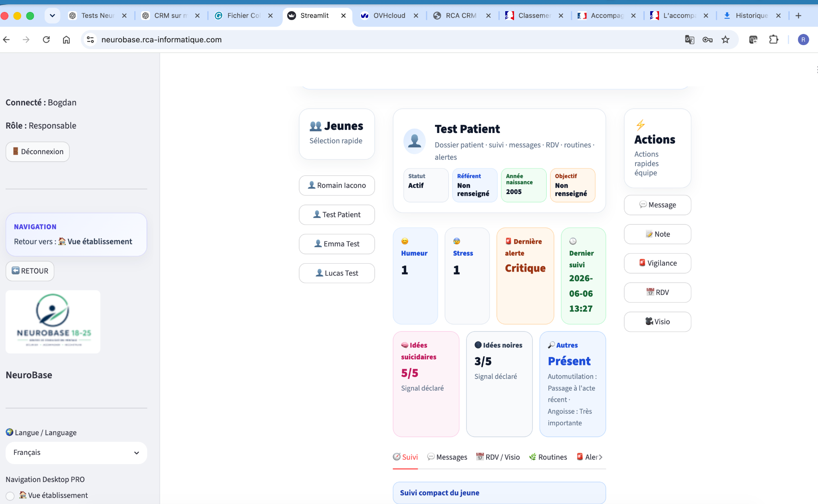Click the Statut Actif badge
Screen dimensions: 818x504
[x=426, y=185]
